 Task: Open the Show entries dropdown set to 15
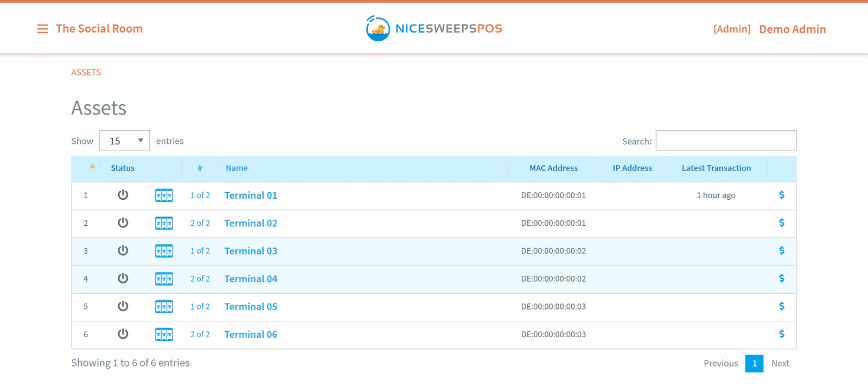click(124, 141)
